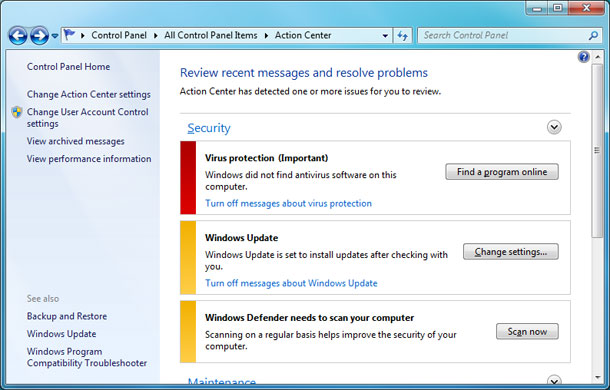The height and width of the screenshot is (390, 610).
Task: Click the scrollbar up arrow
Action: pos(598,58)
